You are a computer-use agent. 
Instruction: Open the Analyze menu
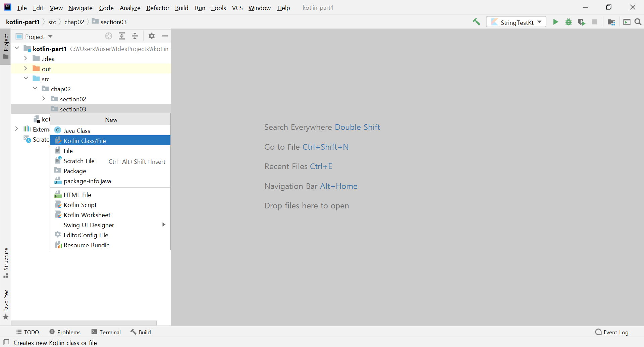[x=130, y=8]
